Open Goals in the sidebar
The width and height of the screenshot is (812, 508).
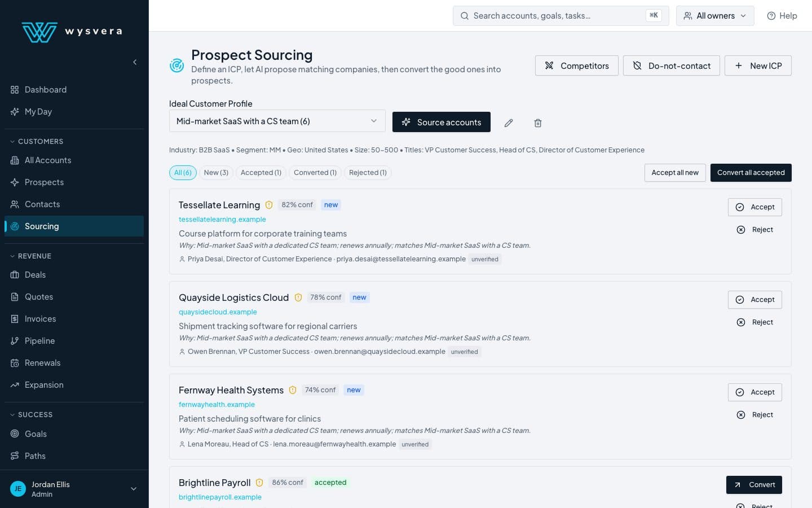(x=74, y=434)
